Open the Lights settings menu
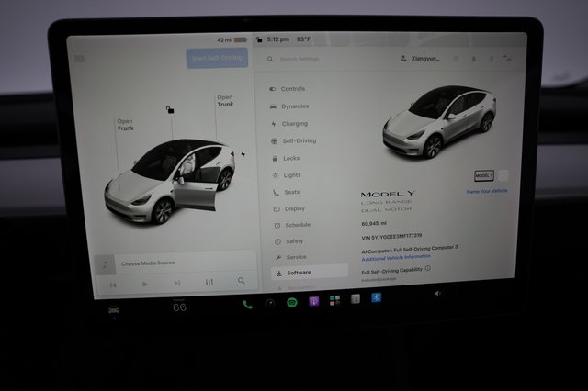This screenshot has height=391, width=588. 288,175
